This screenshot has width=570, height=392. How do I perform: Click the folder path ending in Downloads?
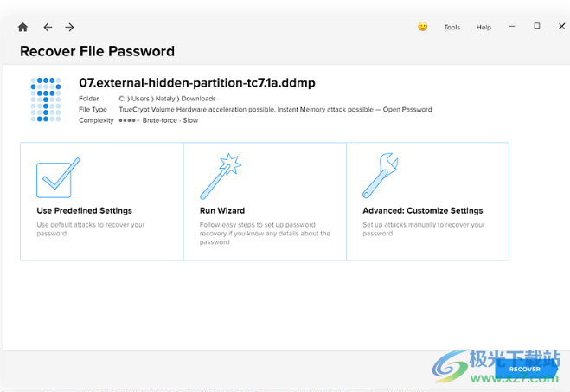coord(167,99)
